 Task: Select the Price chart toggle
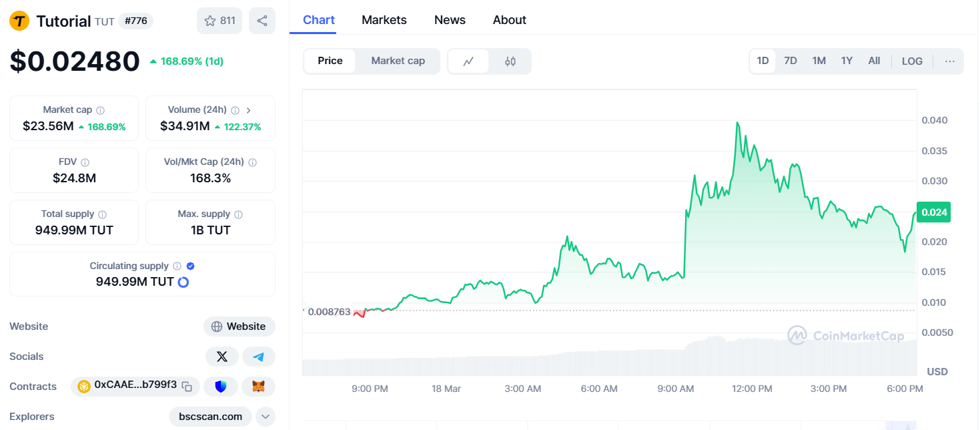(x=330, y=61)
